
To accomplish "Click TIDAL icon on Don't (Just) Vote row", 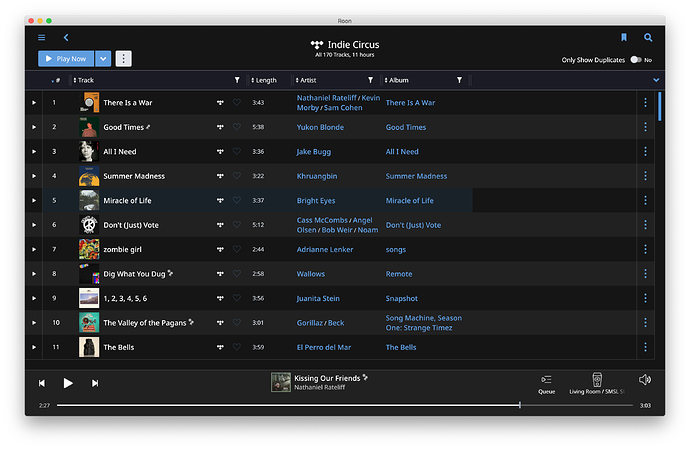I will click(220, 225).
